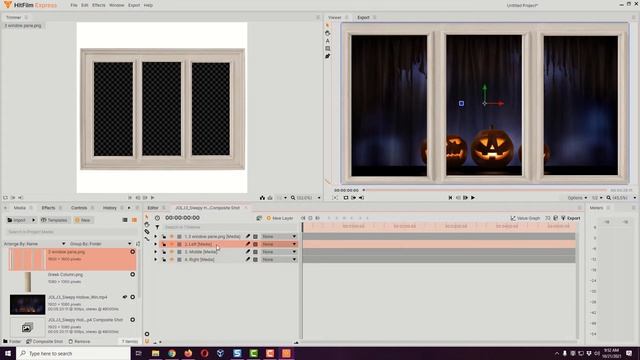Expand the Right layer properties
This screenshot has width=640, height=360.
click(x=156, y=260)
